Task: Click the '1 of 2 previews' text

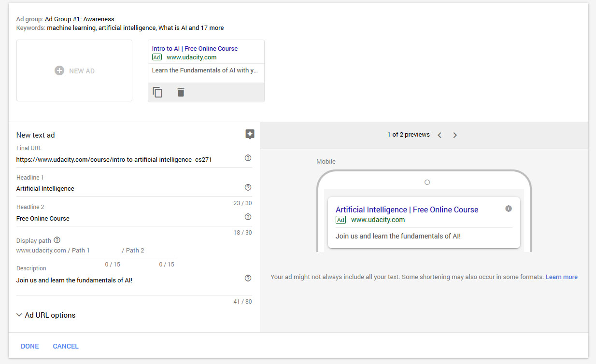Action: click(409, 135)
